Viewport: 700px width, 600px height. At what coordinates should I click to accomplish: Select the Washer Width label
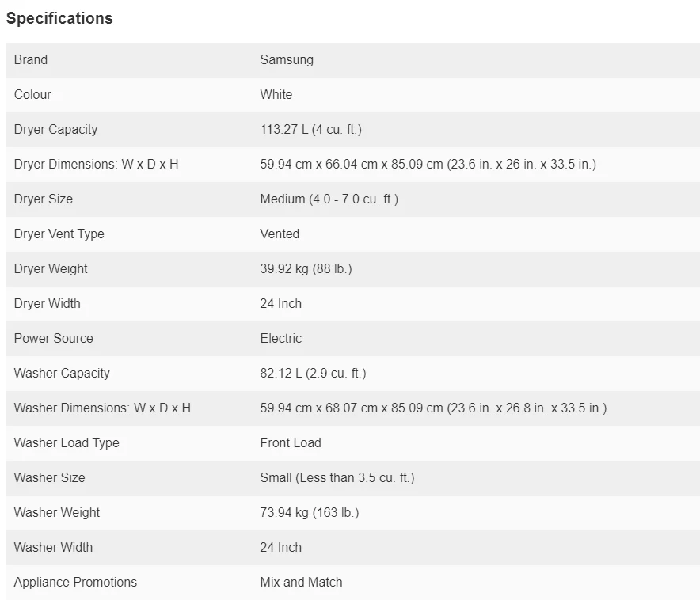53,547
